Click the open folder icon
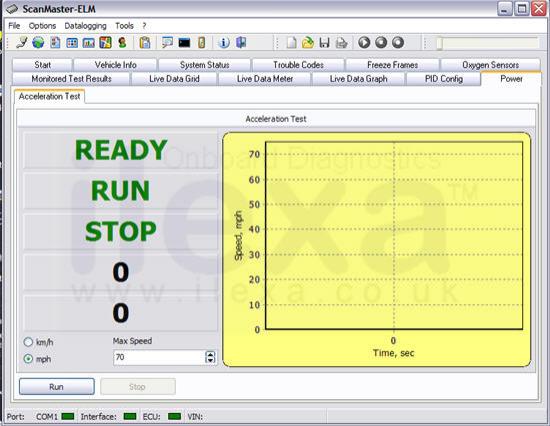The height and width of the screenshot is (426, 550). click(x=308, y=43)
